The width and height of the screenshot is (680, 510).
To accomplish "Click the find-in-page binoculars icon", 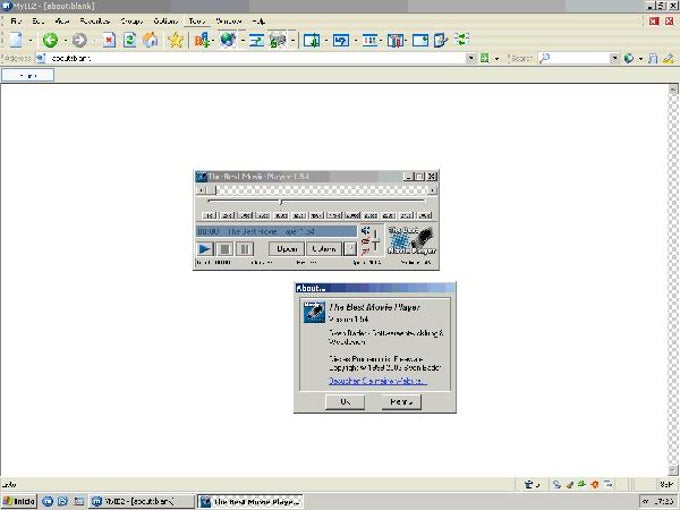I will pyautogui.click(x=653, y=58).
